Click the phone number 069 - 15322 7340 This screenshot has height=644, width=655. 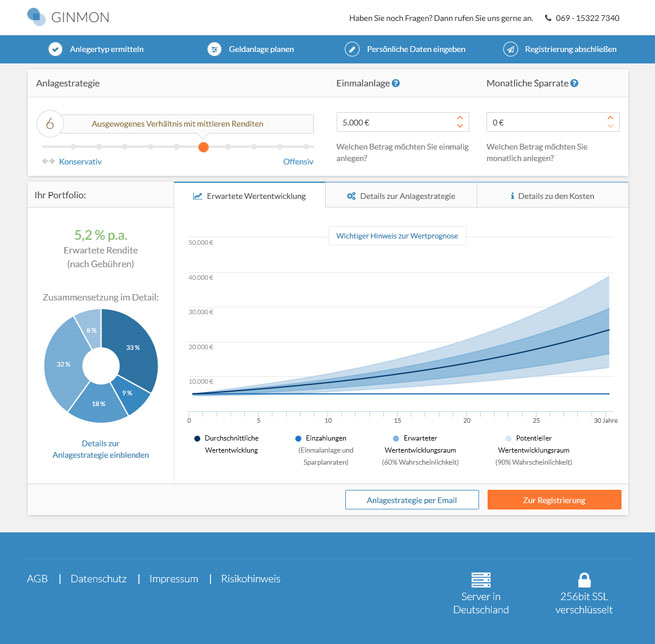click(x=587, y=18)
